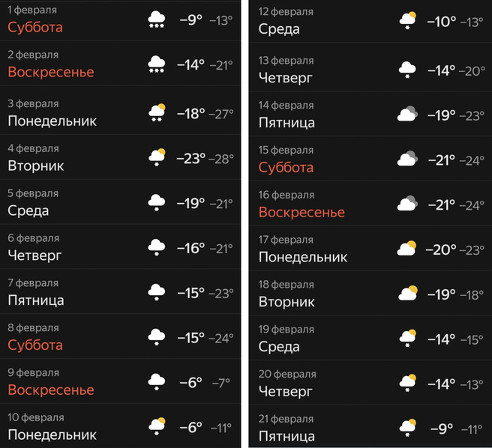The width and height of the screenshot is (492, 448).
Task: Click the snow icon for 13 февраля
Action: click(x=407, y=70)
